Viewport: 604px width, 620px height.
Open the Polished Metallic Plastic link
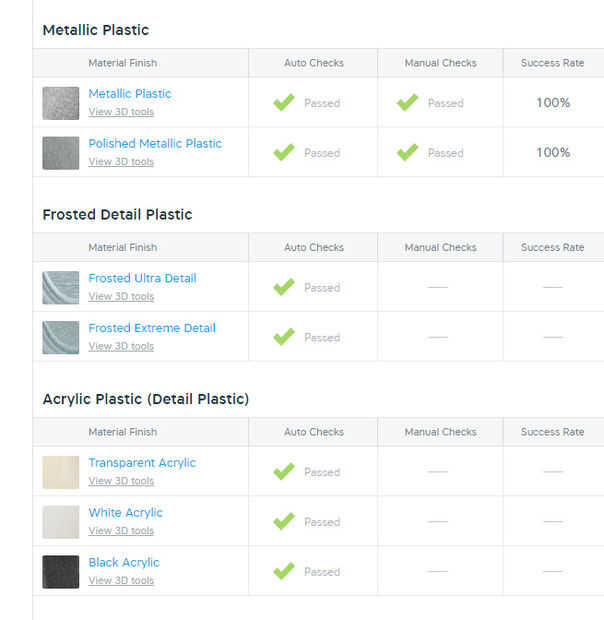click(x=155, y=144)
